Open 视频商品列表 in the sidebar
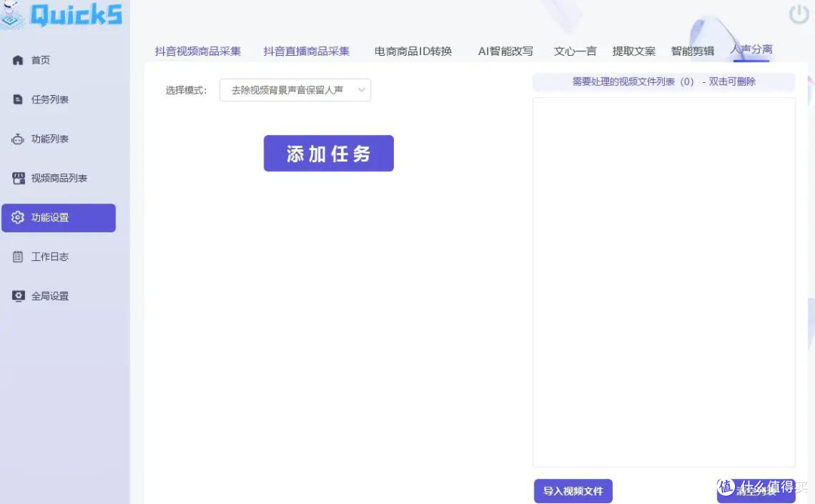Image resolution: width=815 pixels, height=504 pixels. pyautogui.click(x=59, y=178)
